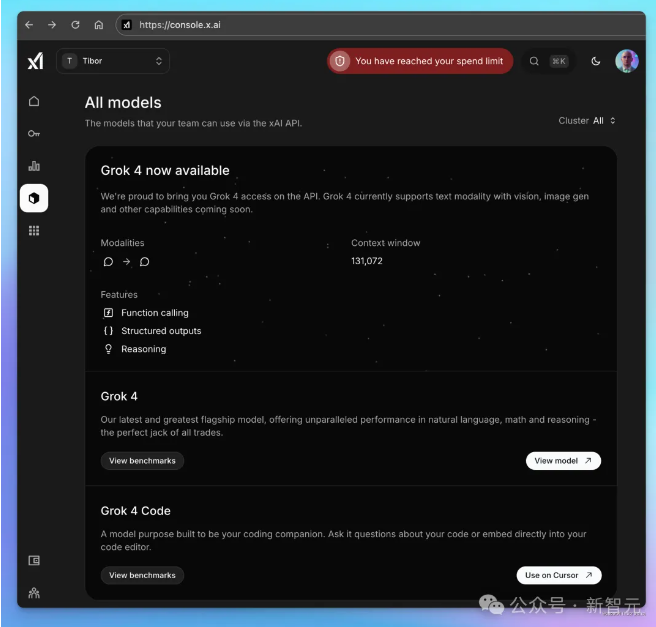Click the context window value 131,072
This screenshot has height=627, width=656.
[x=367, y=261]
